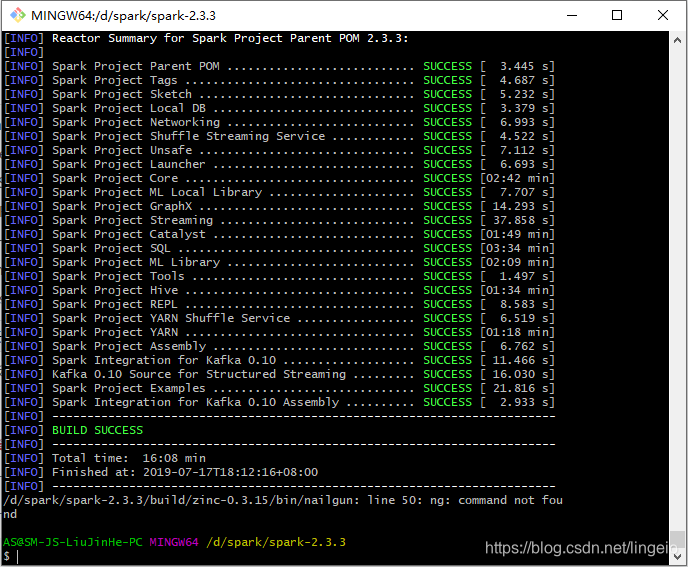The width and height of the screenshot is (688, 567).
Task: Maximize the MINGW64 terminal window
Action: pos(617,15)
